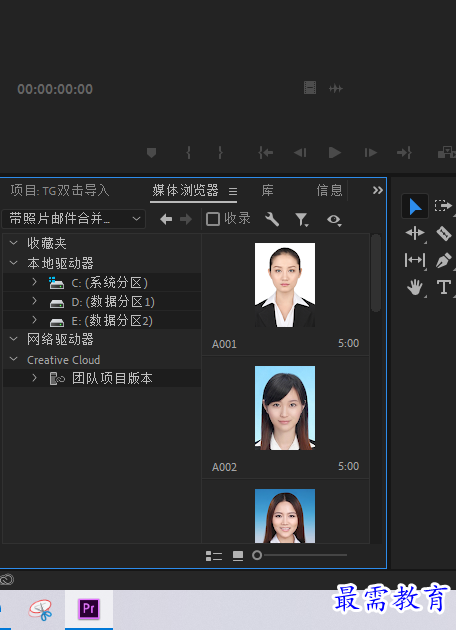Screen dimensions: 456x630
Task: Toggle the eye directory viewers icon
Action: pos(334,220)
